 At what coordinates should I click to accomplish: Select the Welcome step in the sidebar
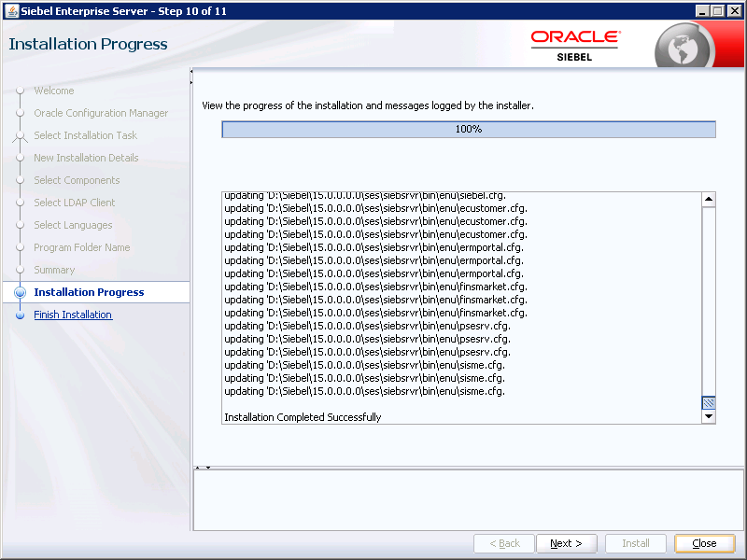[x=54, y=91]
